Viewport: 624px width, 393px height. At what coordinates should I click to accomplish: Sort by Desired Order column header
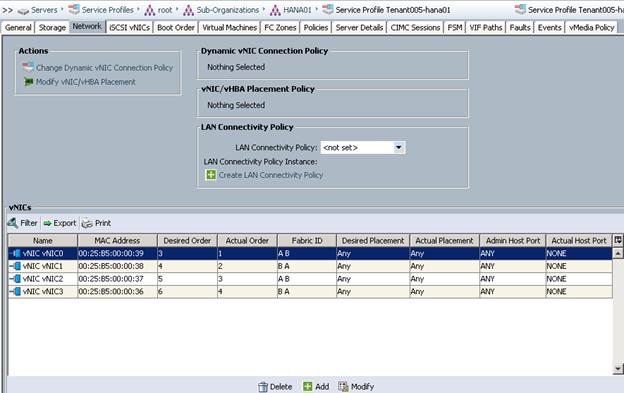tap(187, 240)
